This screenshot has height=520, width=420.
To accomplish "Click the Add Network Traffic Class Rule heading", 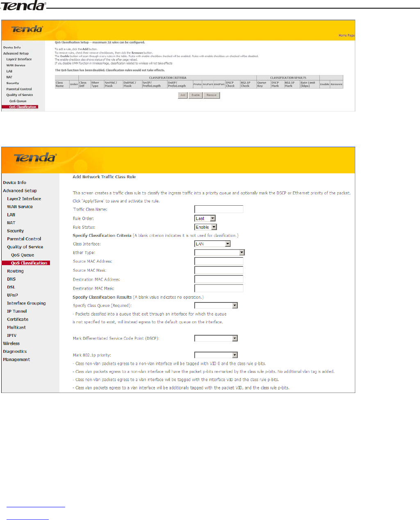I will 104,177.
